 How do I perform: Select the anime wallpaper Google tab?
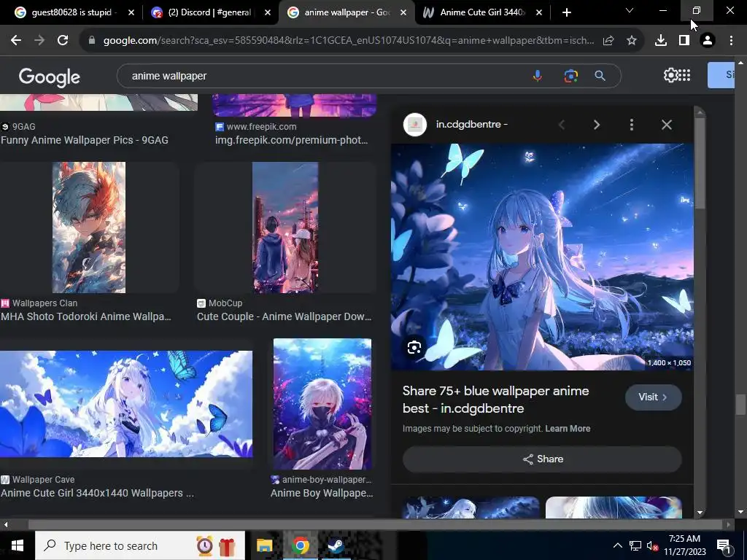(347, 12)
